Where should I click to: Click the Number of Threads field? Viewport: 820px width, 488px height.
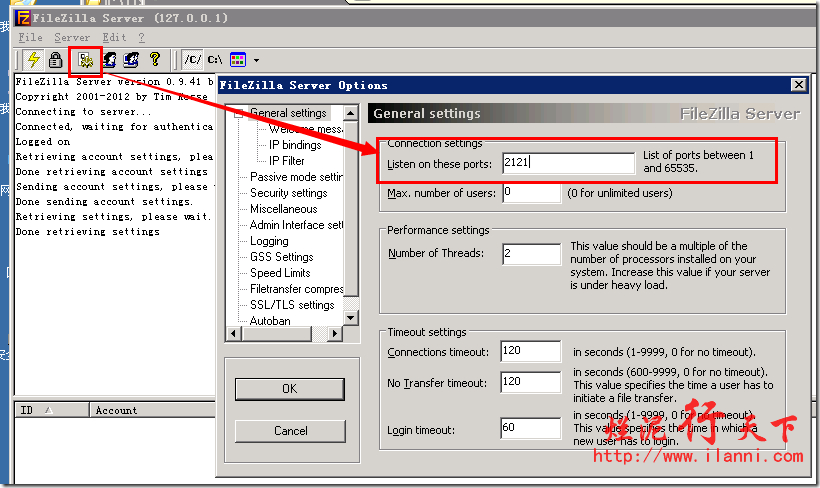point(531,254)
